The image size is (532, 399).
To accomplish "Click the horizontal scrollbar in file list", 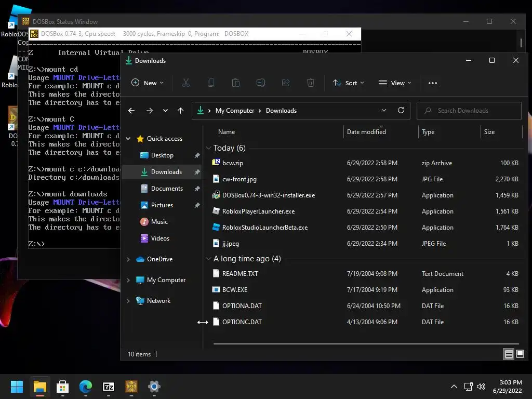I will tap(366, 344).
